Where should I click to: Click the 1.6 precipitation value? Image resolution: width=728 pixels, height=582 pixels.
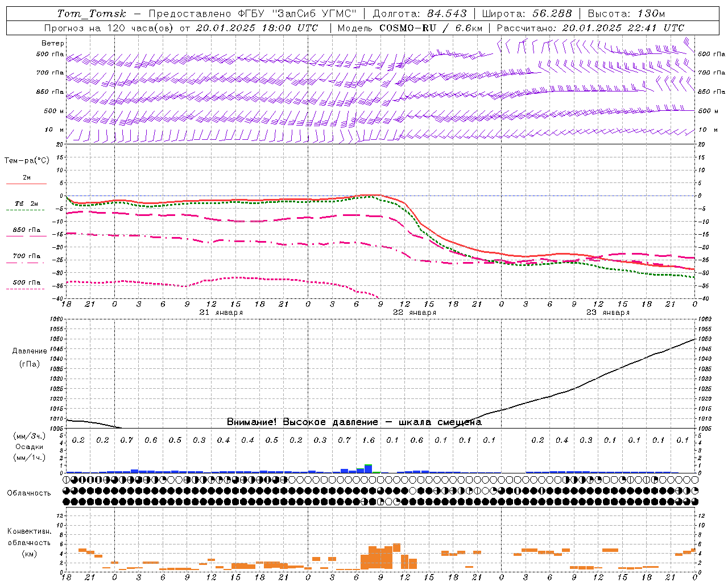click(x=369, y=440)
